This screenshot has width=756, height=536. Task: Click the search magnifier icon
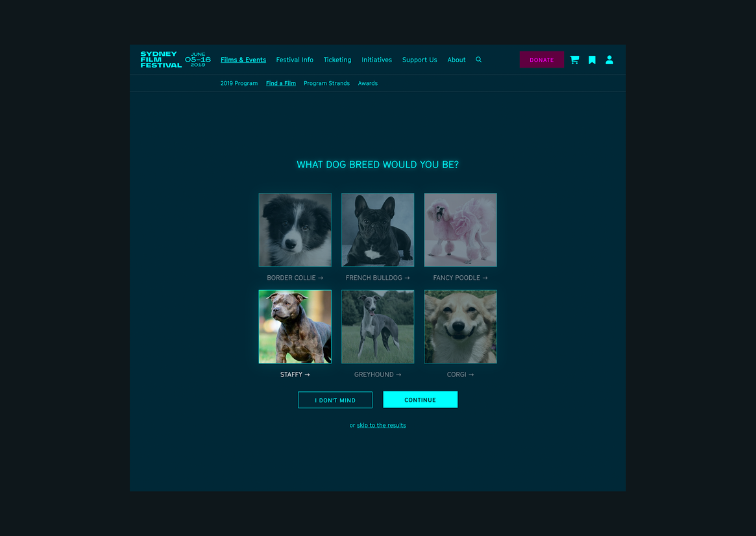(x=479, y=60)
